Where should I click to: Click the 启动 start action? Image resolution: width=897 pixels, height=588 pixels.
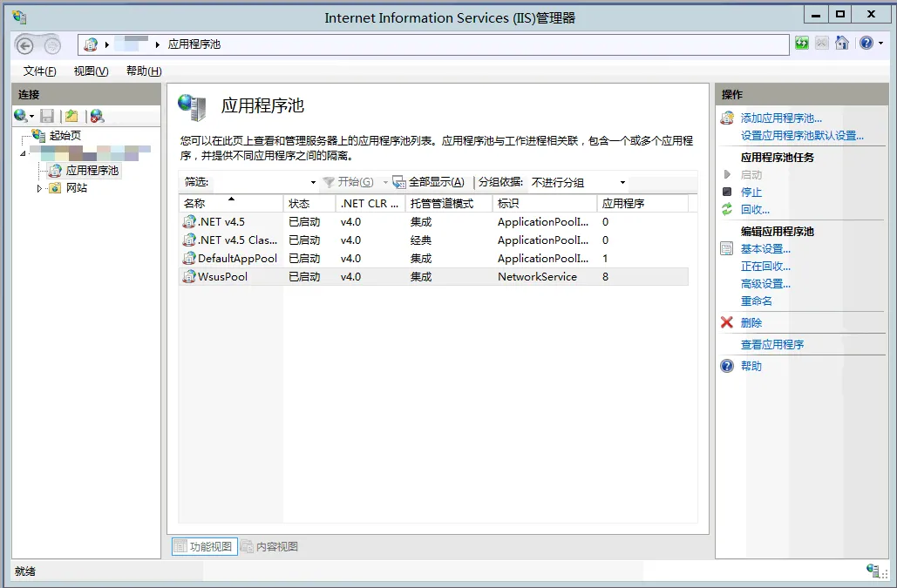click(751, 175)
